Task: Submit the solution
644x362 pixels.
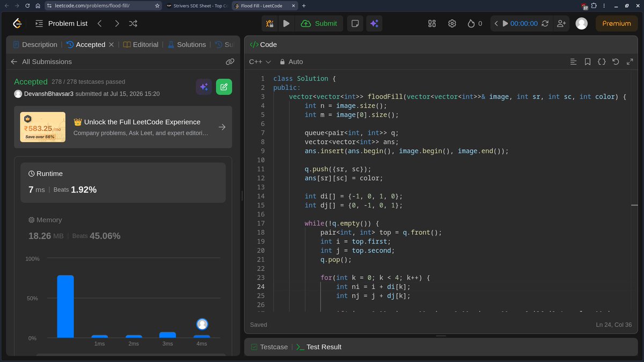Action: pyautogui.click(x=319, y=24)
